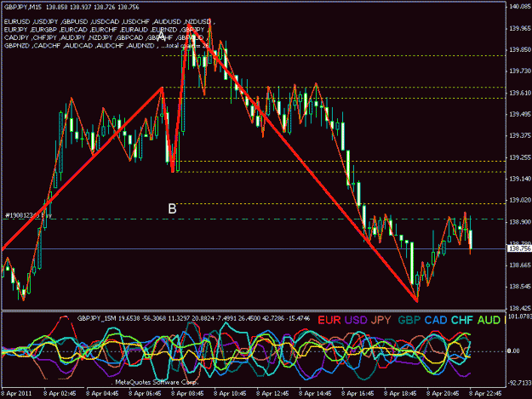Click the current price marker 138.756
532x399 pixels.
pos(520,248)
